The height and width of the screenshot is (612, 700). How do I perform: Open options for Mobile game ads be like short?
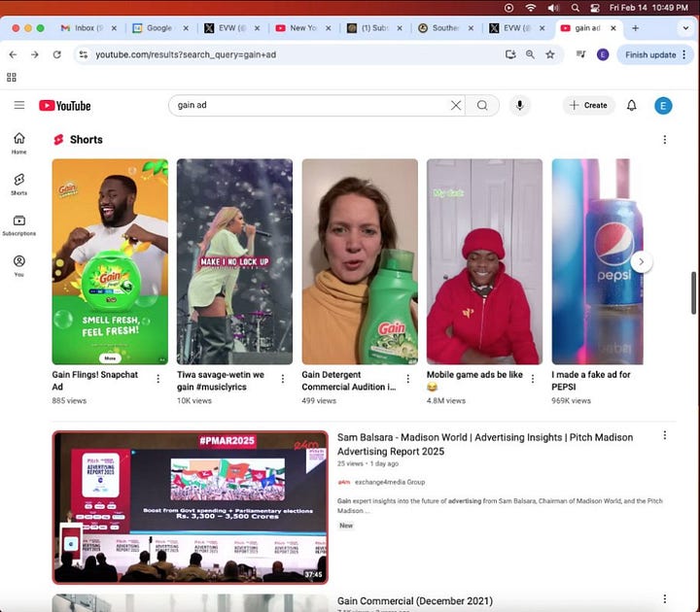coord(533,379)
